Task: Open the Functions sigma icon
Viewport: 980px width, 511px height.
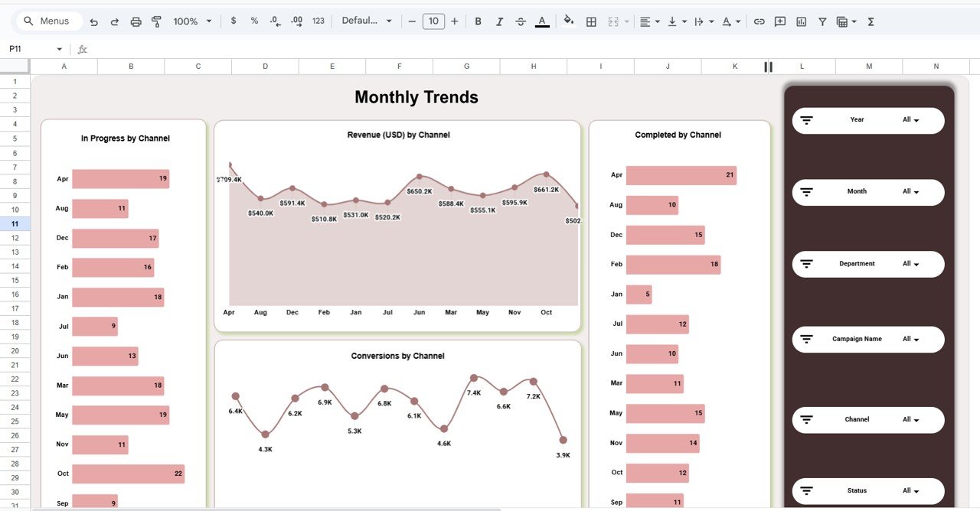Action: click(x=870, y=21)
